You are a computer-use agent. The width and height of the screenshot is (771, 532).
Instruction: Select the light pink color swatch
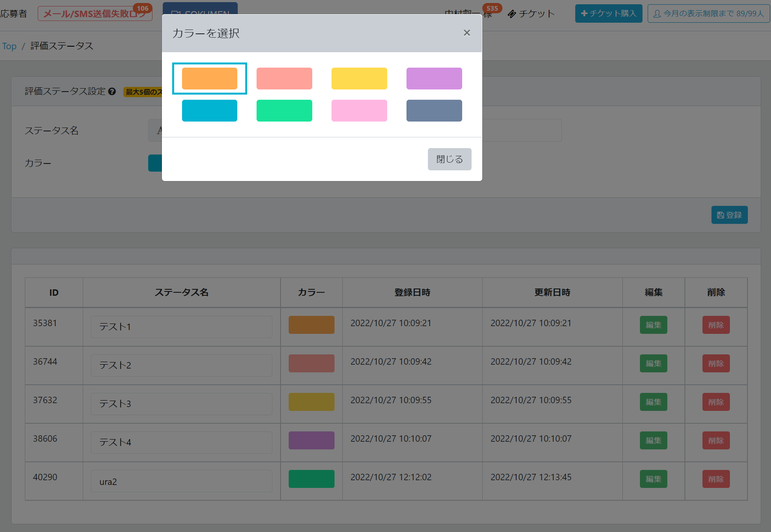[359, 110]
